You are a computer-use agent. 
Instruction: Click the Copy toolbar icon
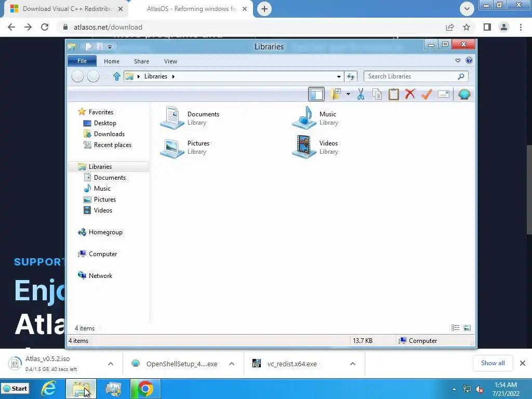pyautogui.click(x=377, y=94)
